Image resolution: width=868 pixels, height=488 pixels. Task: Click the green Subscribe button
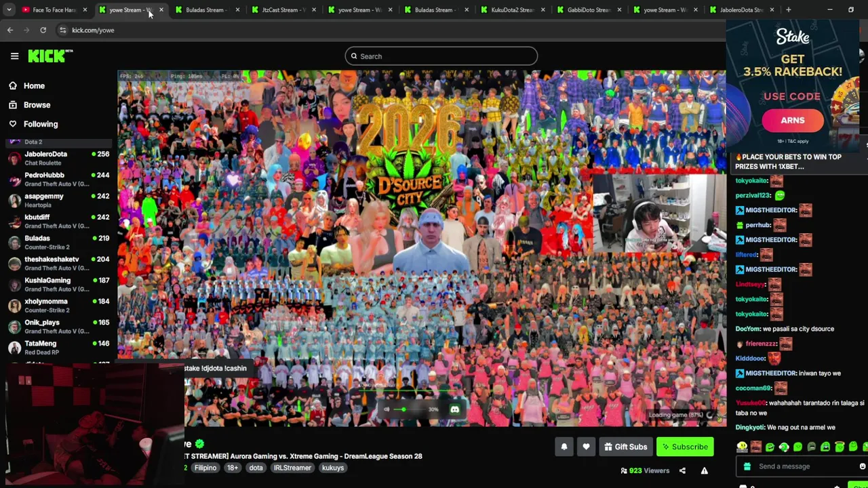tap(685, 447)
